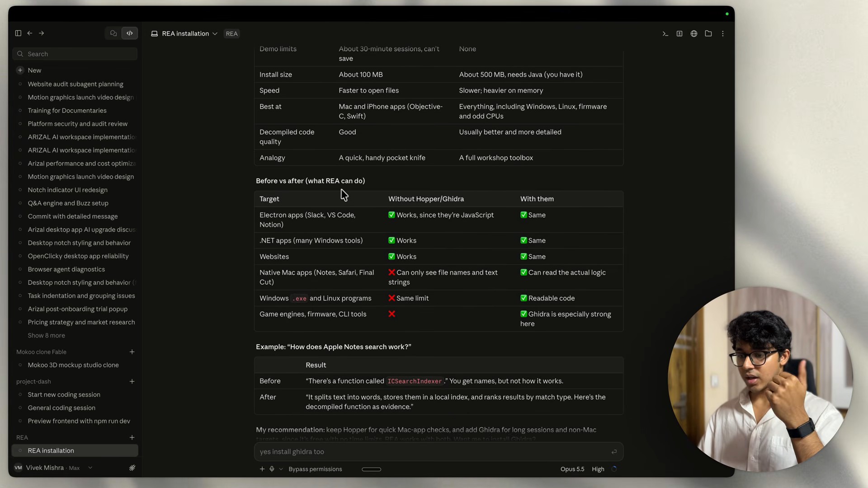Start voice dictation microphone icon
868x488 pixels.
tap(272, 469)
